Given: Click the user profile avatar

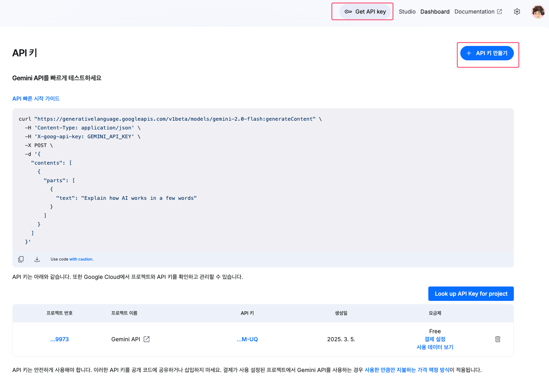Looking at the screenshot, I should tap(538, 12).
